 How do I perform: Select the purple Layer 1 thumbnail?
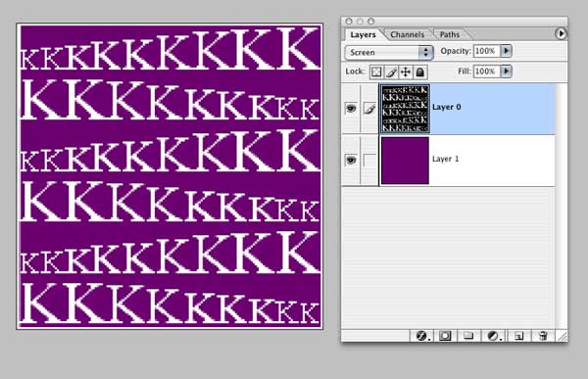pos(405,161)
